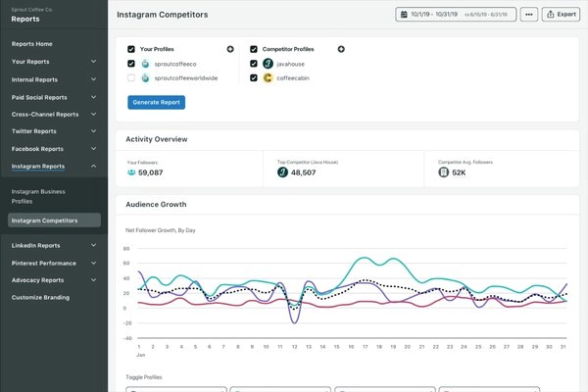Click the Generate Report button

point(156,102)
